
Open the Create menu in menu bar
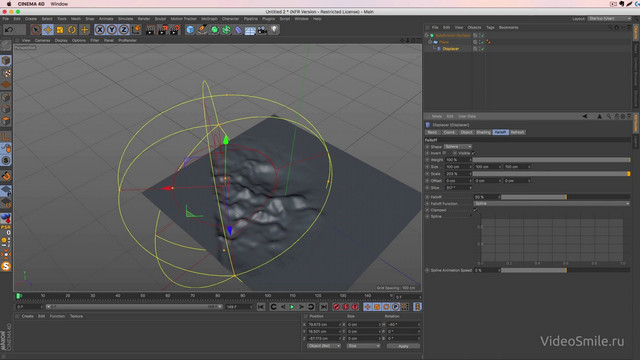click(31, 19)
